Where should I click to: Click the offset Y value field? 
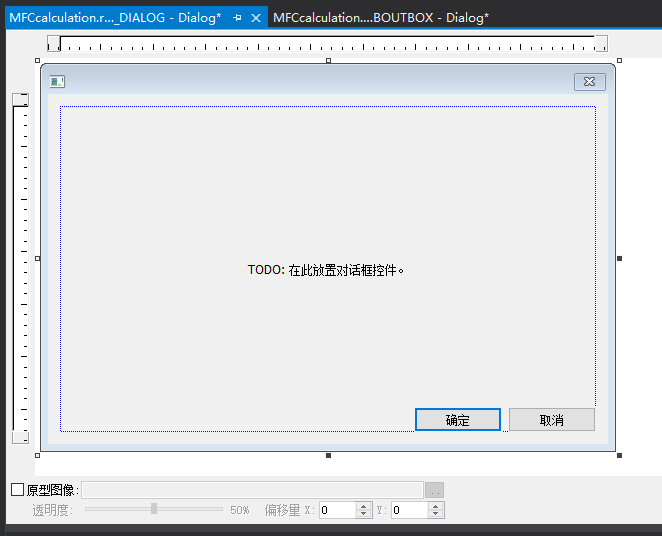tap(410, 510)
